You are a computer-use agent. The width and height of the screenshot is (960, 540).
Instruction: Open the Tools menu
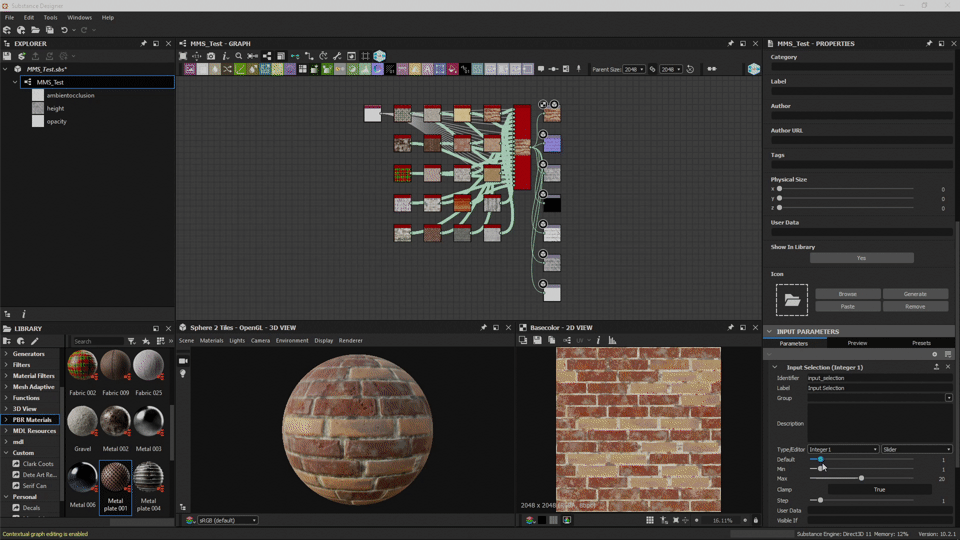[50, 17]
